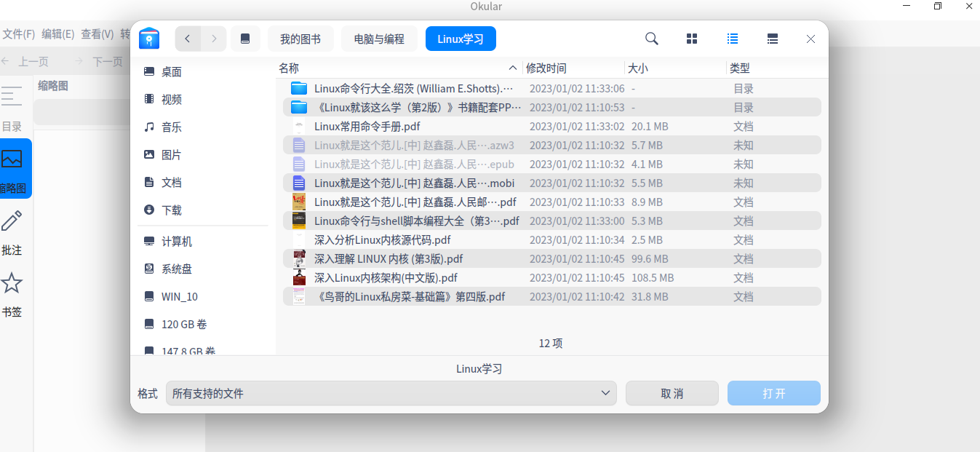
Task: Switch to list detail view
Action: pyautogui.click(x=733, y=39)
